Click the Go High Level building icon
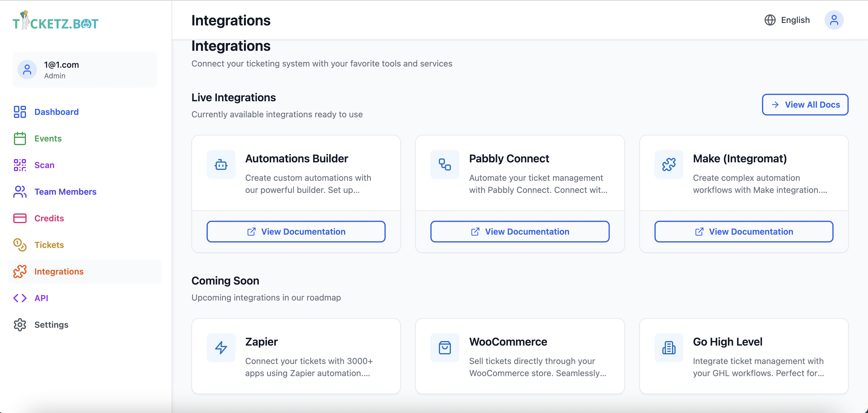Viewport: 868px width, 413px height. (669, 348)
